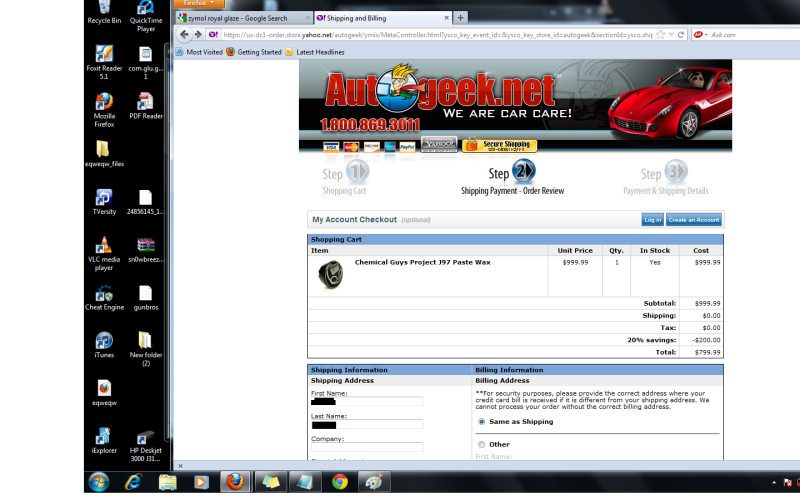This screenshot has height=500, width=800.
Task: Click the Last Name shipping field
Action: click(367, 424)
